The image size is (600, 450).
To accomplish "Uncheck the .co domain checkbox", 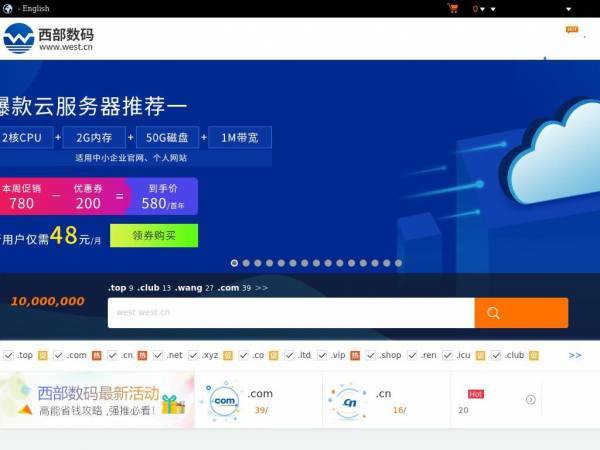I will [x=244, y=355].
